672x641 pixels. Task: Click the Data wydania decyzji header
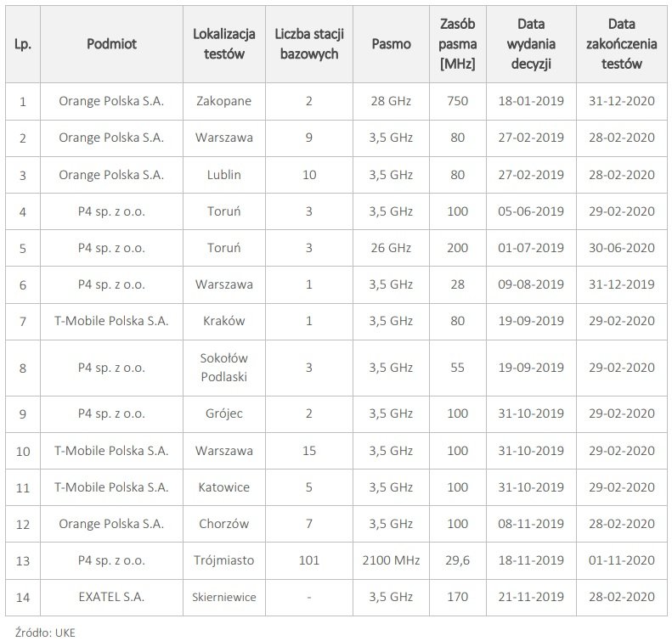(531, 44)
